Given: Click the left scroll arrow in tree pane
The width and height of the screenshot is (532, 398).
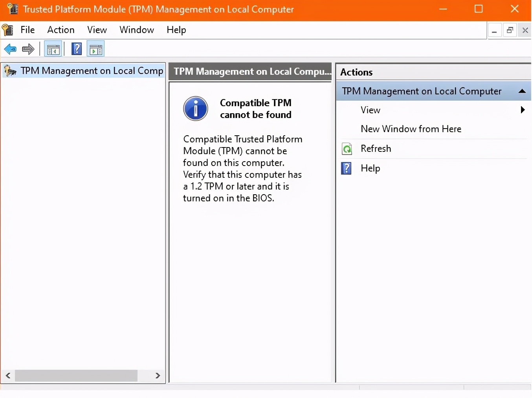Looking at the screenshot, I should tap(8, 376).
